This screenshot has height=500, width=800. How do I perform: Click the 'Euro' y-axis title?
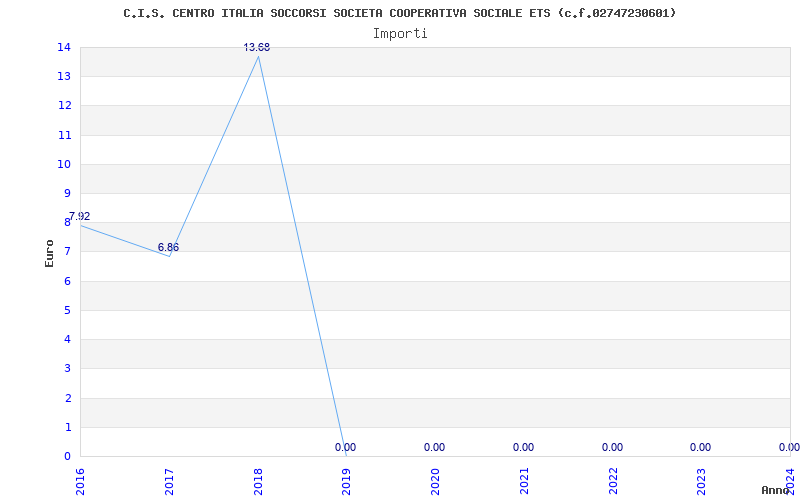coord(49,253)
